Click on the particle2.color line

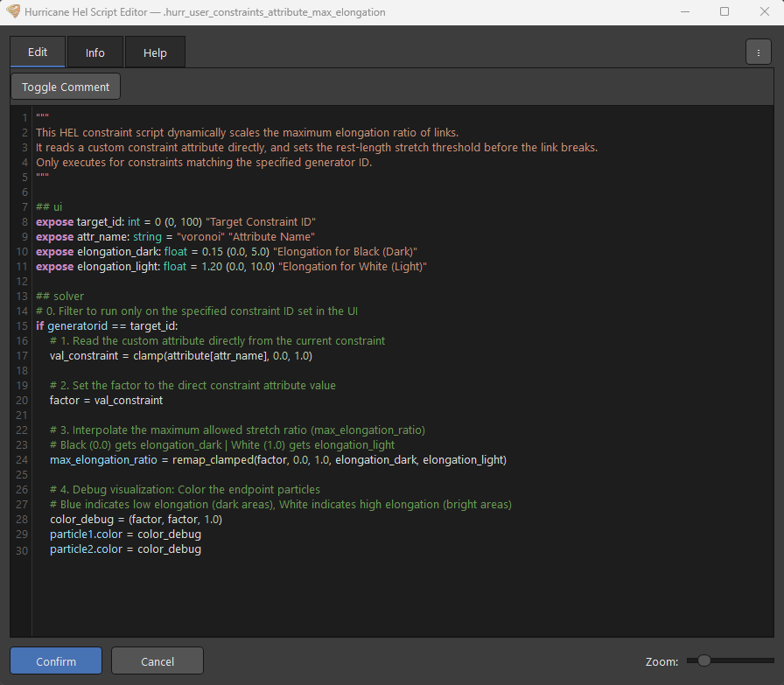125,549
